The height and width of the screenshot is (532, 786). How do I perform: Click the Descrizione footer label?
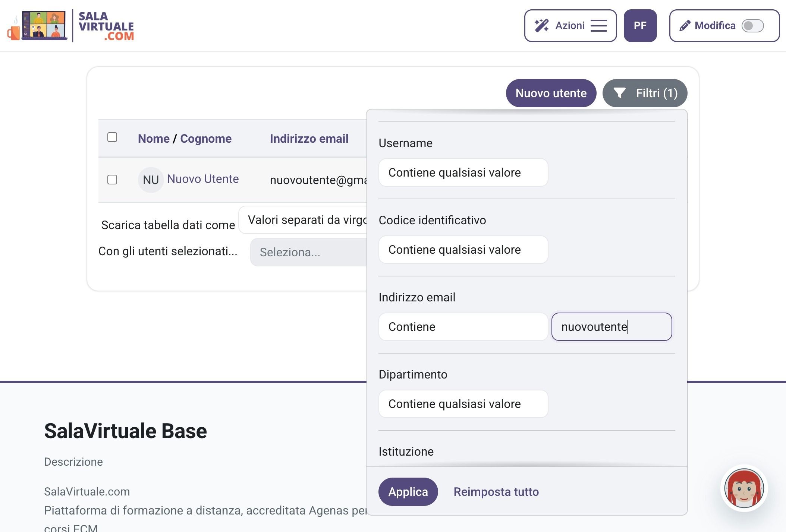(x=73, y=462)
